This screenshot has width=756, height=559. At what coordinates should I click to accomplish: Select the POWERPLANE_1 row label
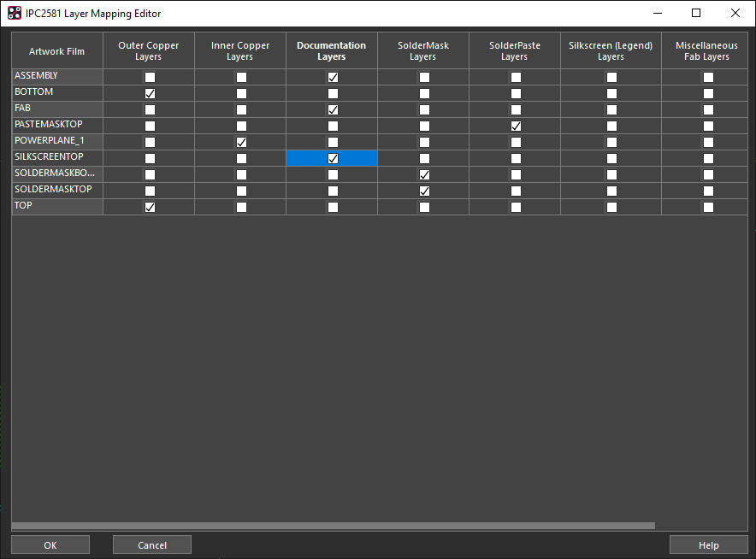click(57, 141)
